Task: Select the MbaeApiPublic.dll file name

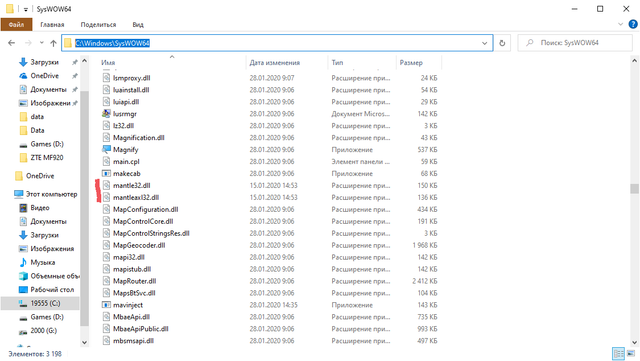Action: tap(141, 329)
